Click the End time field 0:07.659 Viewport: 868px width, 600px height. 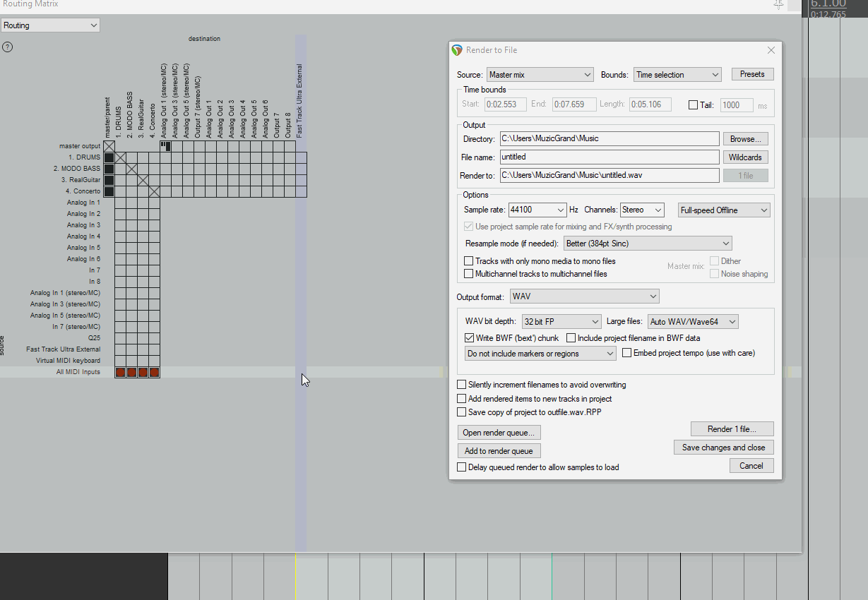[x=574, y=105]
